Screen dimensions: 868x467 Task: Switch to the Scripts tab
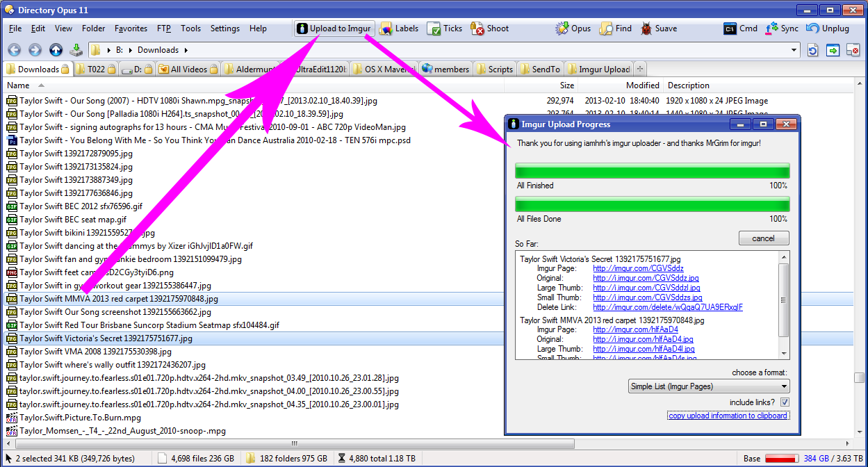[x=496, y=69]
